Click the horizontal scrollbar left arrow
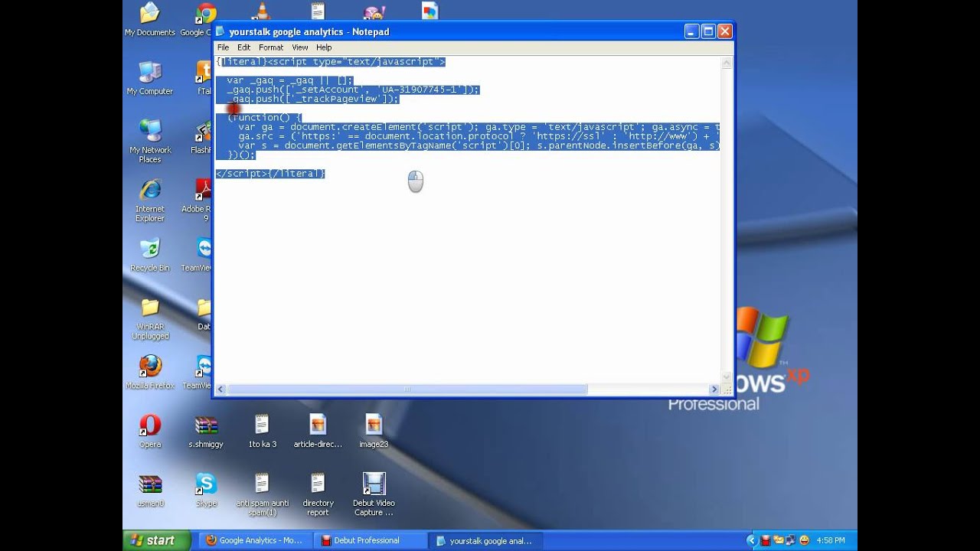The width and height of the screenshot is (980, 551). 220,390
